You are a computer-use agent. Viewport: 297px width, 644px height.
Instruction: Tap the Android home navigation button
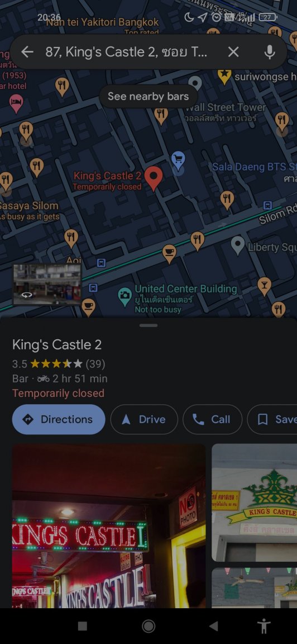(x=148, y=626)
